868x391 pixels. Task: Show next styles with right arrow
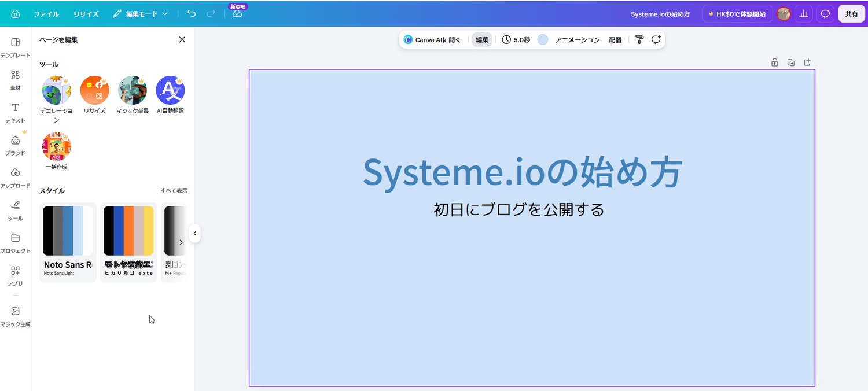tap(181, 242)
